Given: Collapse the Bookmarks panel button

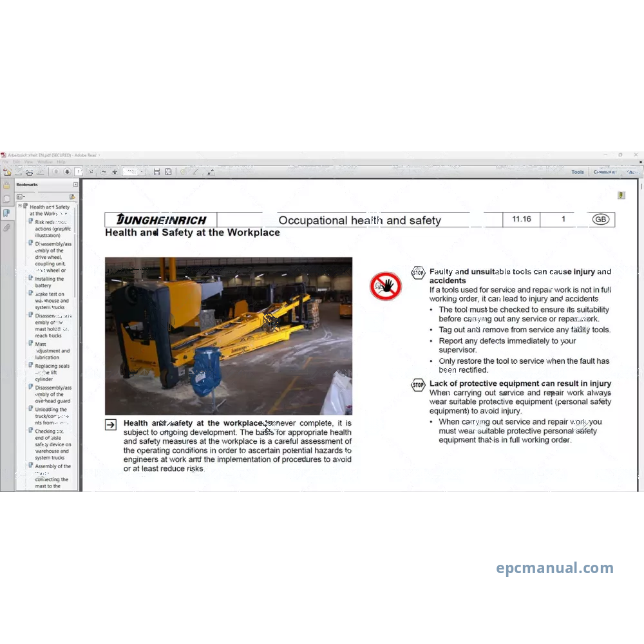Looking at the screenshot, I should pyautogui.click(x=75, y=185).
